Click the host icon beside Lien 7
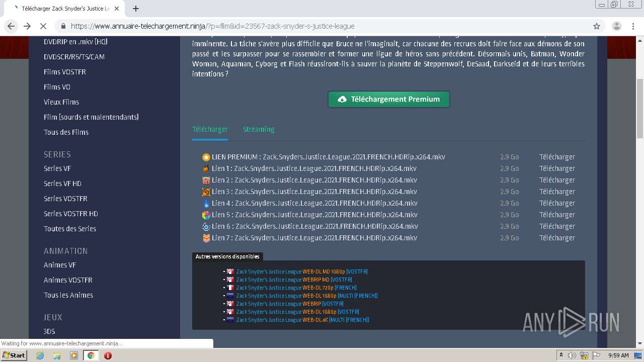The image size is (644, 362). (206, 238)
